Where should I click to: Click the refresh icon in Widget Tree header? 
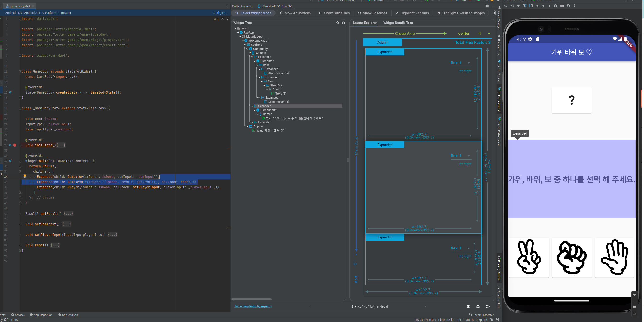pyautogui.click(x=344, y=23)
